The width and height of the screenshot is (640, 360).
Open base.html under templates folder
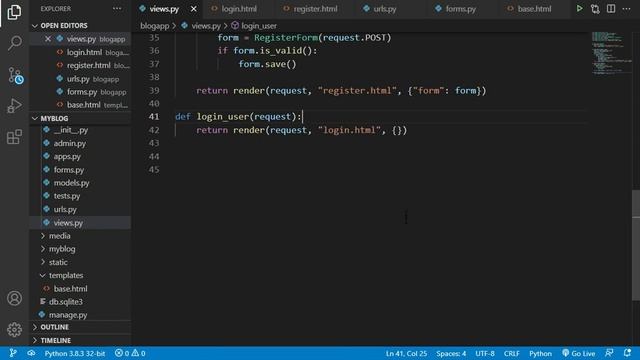(70, 289)
